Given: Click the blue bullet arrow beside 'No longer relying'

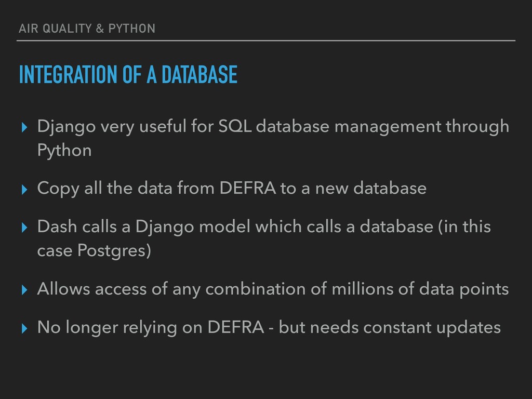Looking at the screenshot, I should (x=24, y=328).
